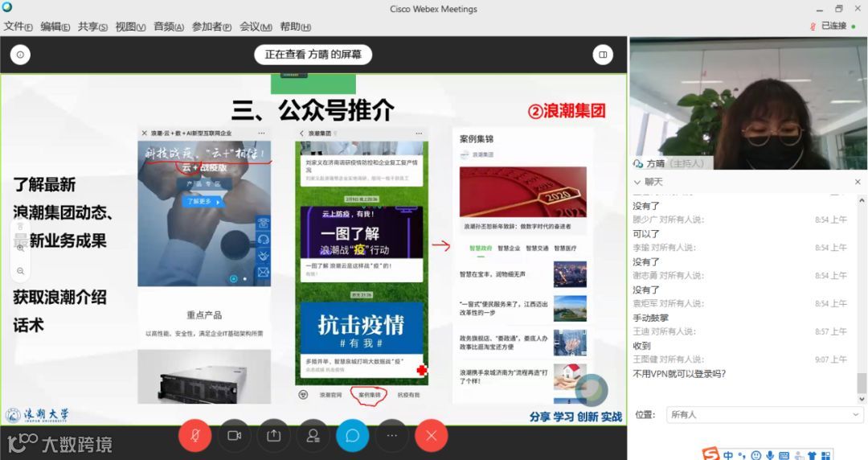Click 智慧医疗 tab in case list
The width and height of the screenshot is (868, 460).
565,248
